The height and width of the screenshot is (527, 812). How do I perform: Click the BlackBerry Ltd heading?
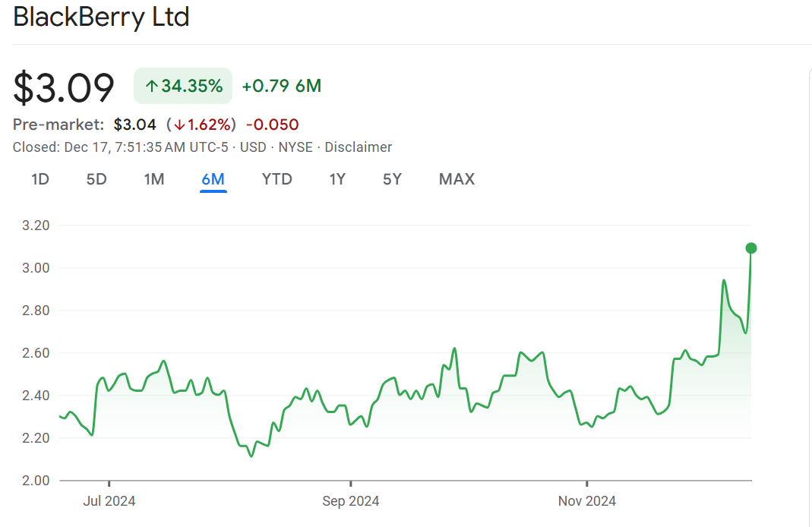101,17
